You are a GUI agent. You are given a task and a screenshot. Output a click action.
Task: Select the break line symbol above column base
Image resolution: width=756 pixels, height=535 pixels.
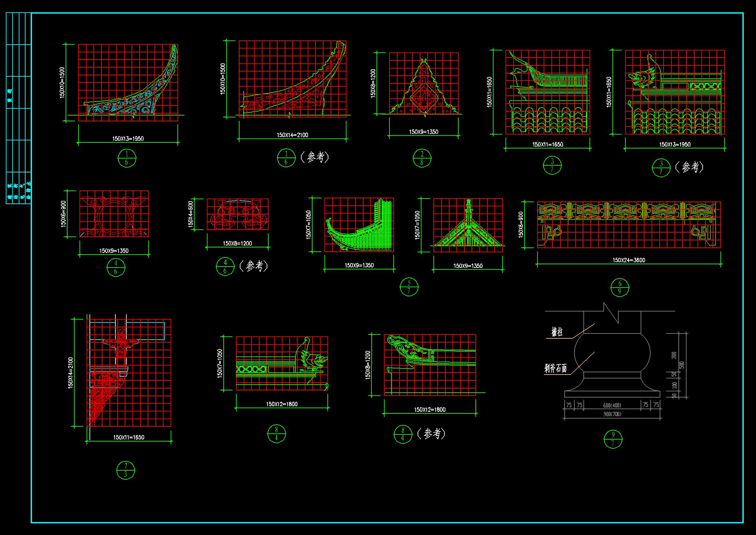pyautogui.click(x=611, y=313)
